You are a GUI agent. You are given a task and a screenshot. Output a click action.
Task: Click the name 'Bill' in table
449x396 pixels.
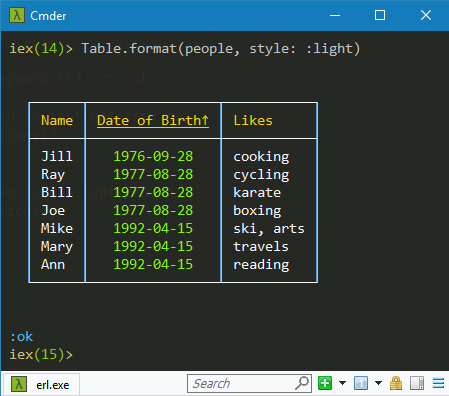coord(57,192)
